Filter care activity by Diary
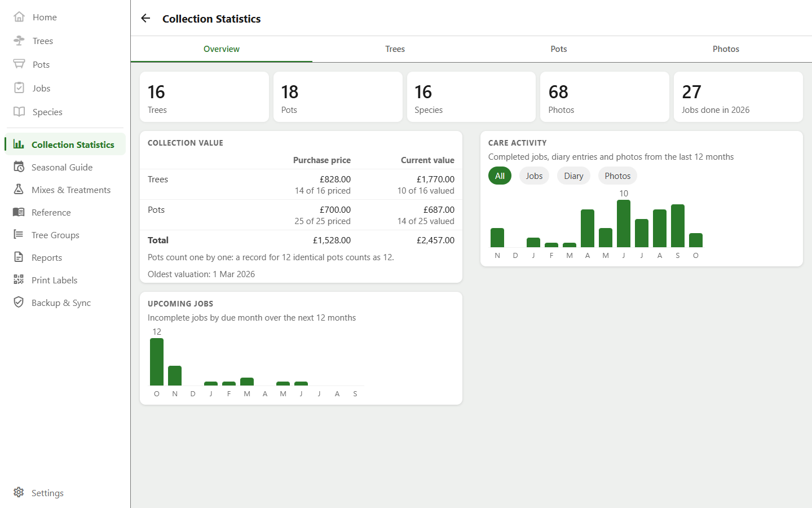The image size is (812, 508). pos(573,176)
